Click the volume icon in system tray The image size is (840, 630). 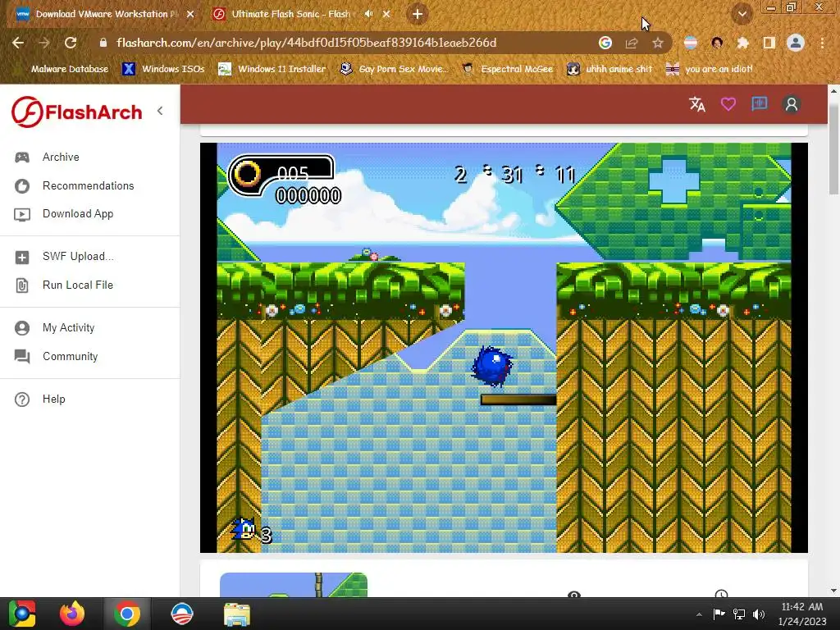759,614
